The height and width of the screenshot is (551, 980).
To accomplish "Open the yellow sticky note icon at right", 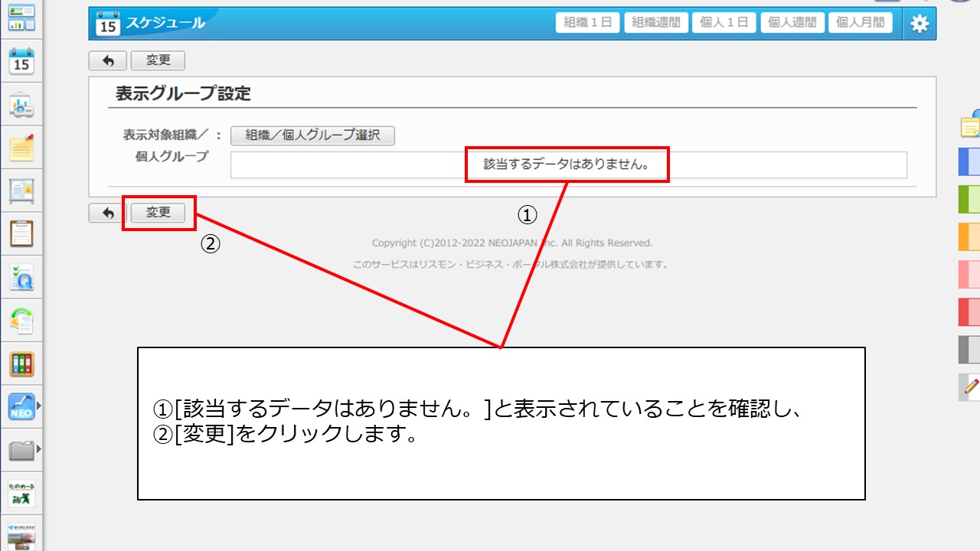I will (x=970, y=125).
